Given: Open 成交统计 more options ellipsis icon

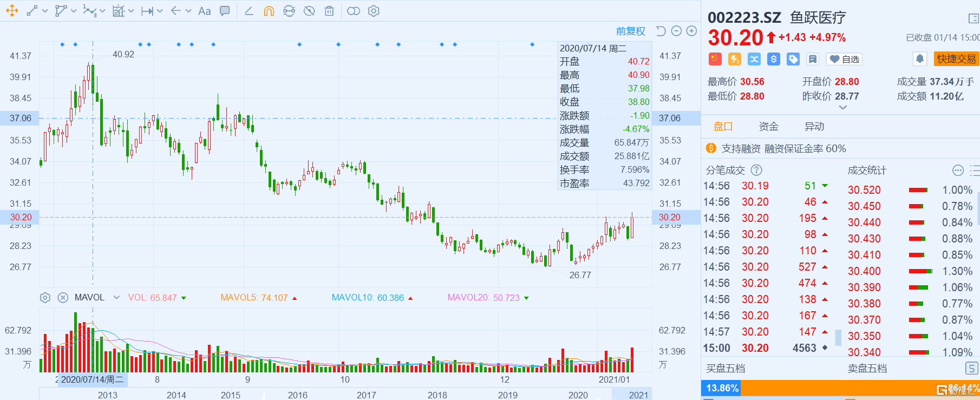Looking at the screenshot, I should [958, 171].
